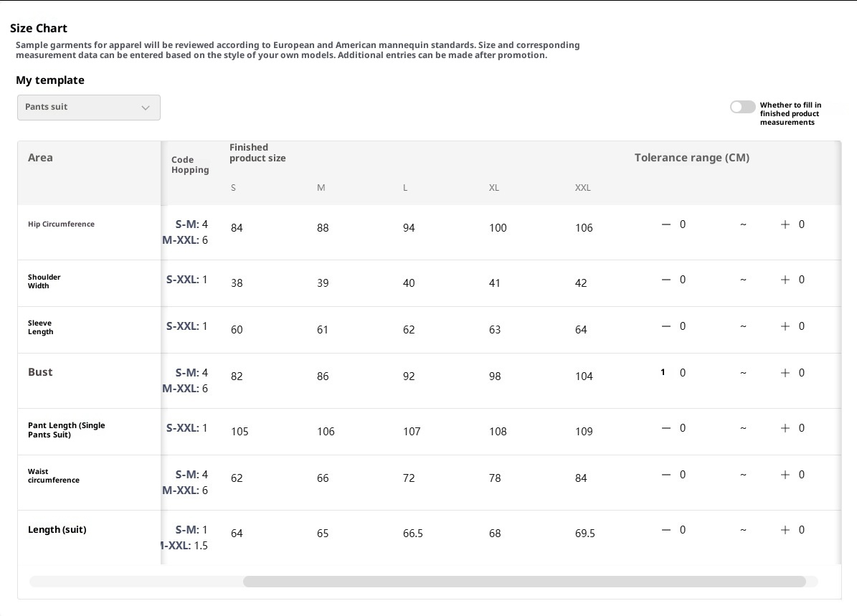Click the Tolerance range (CM) header

click(691, 158)
